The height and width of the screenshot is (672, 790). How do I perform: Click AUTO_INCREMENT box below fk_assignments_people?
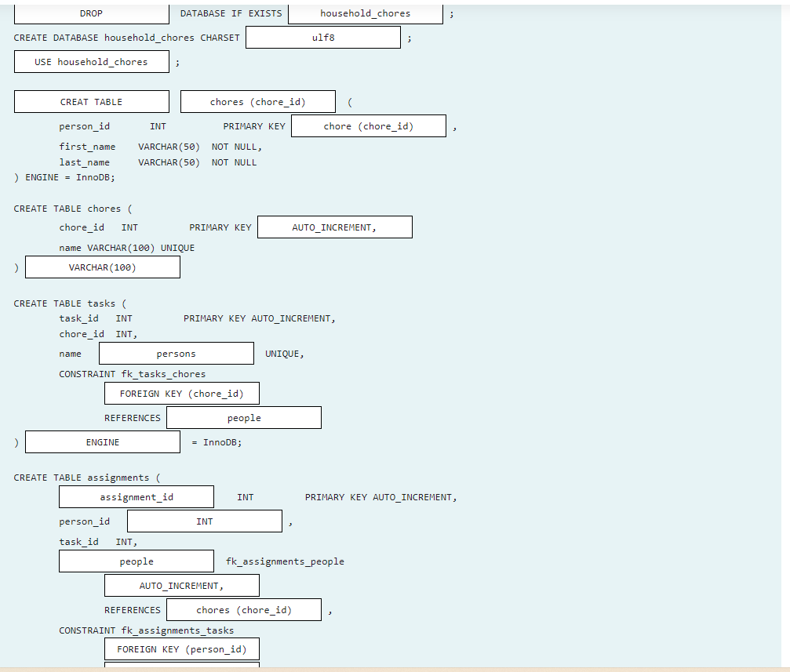tap(182, 586)
